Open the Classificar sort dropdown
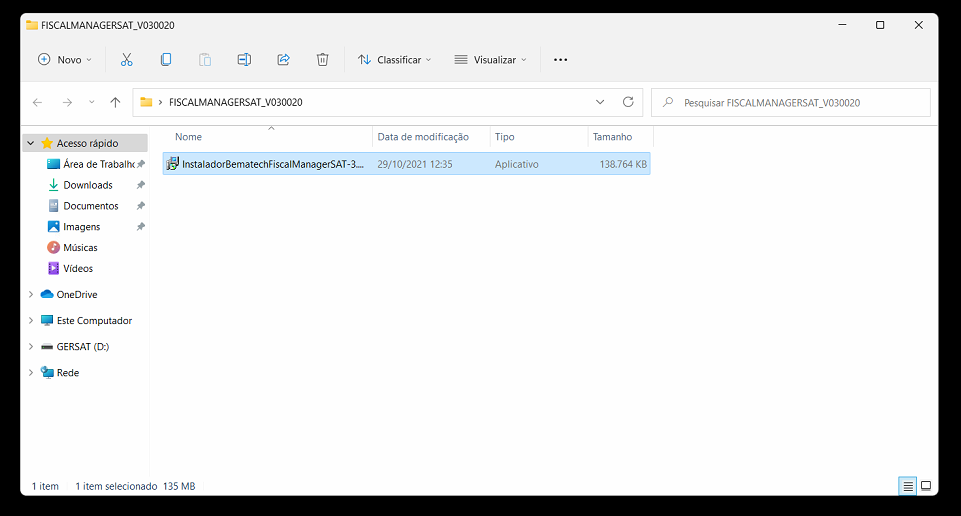961x516 pixels. (395, 59)
